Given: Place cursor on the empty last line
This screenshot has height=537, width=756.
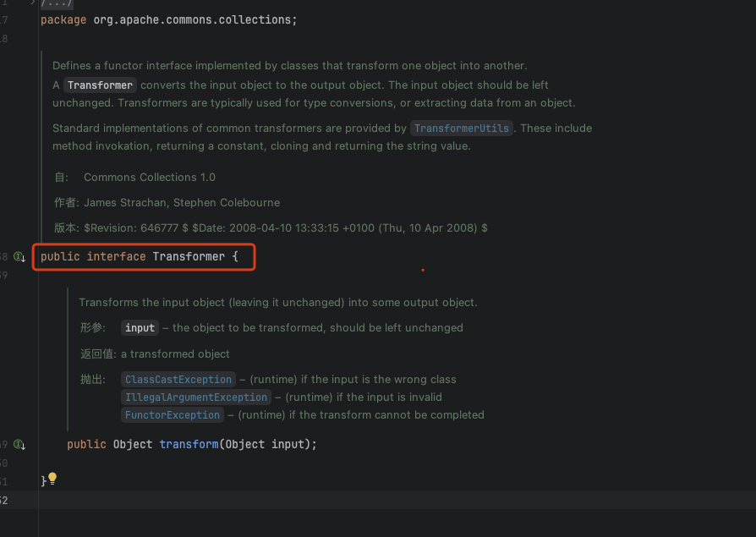Looking at the screenshot, I should click(x=254, y=500).
